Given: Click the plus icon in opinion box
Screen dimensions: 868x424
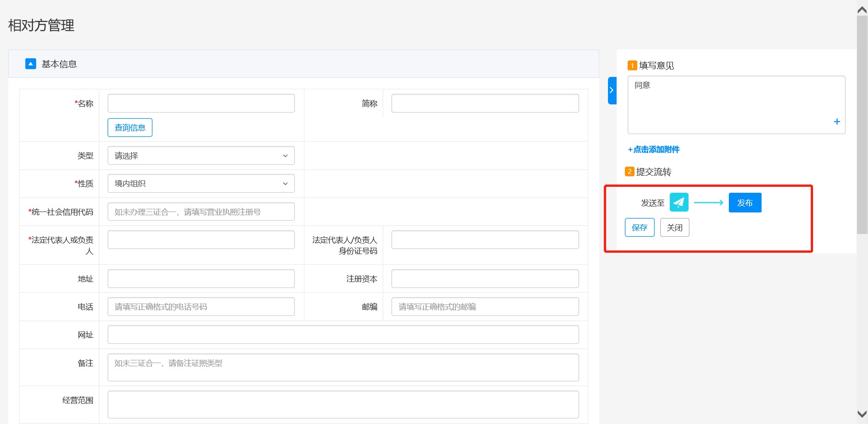Looking at the screenshot, I should [836, 121].
